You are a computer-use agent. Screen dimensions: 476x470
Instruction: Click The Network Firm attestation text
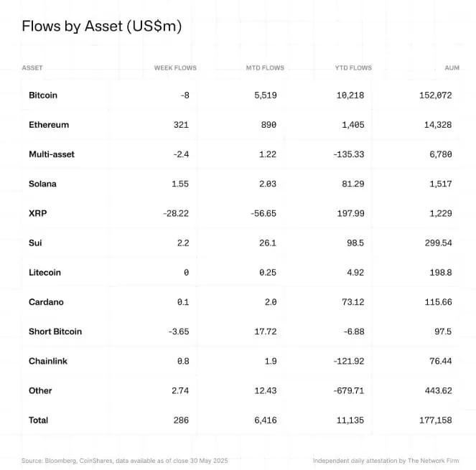click(386, 461)
